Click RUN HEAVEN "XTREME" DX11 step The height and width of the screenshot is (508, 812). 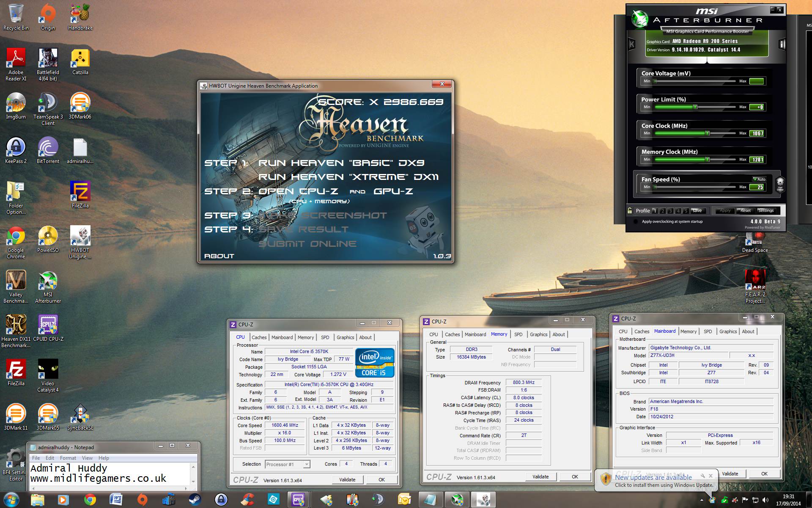coord(348,177)
